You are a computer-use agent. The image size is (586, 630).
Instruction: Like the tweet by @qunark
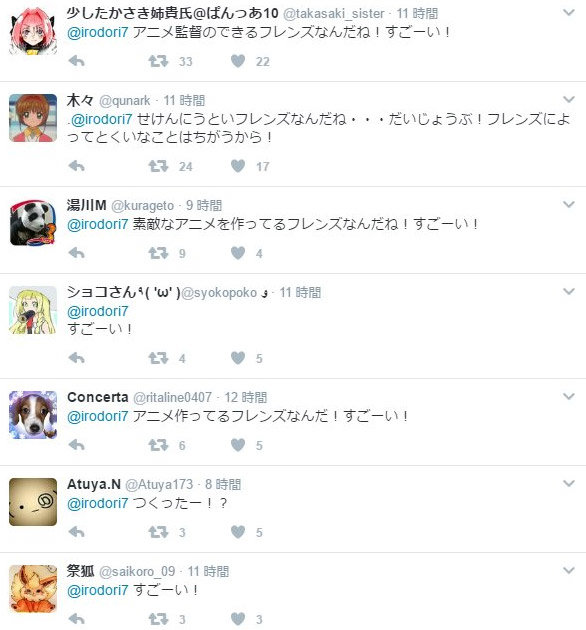pyautogui.click(x=238, y=166)
